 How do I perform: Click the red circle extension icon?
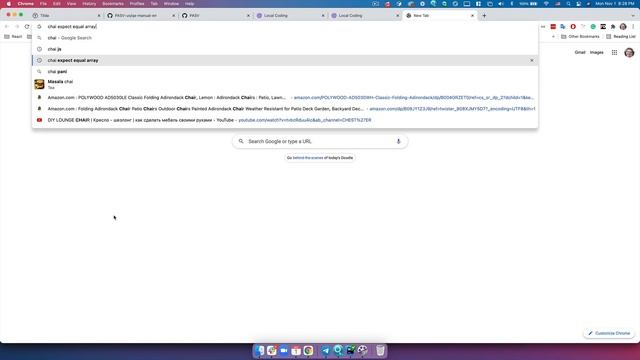[x=573, y=27]
